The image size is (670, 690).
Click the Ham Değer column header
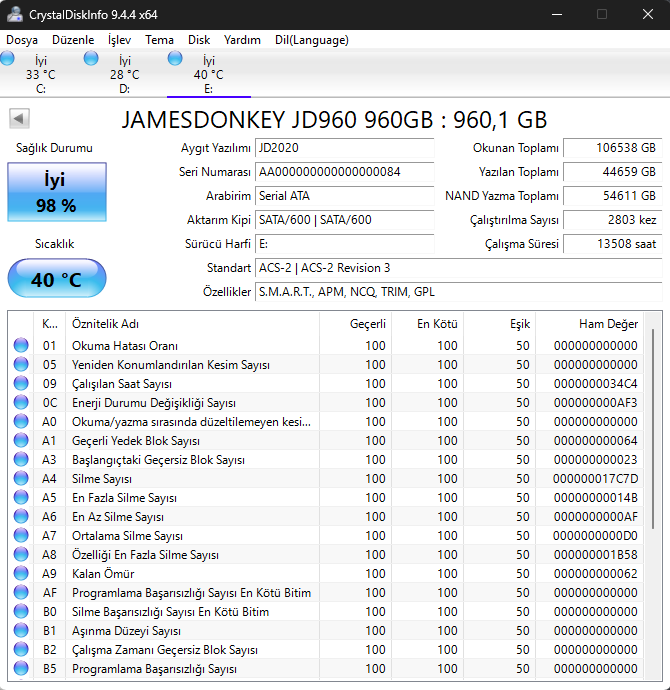608,324
